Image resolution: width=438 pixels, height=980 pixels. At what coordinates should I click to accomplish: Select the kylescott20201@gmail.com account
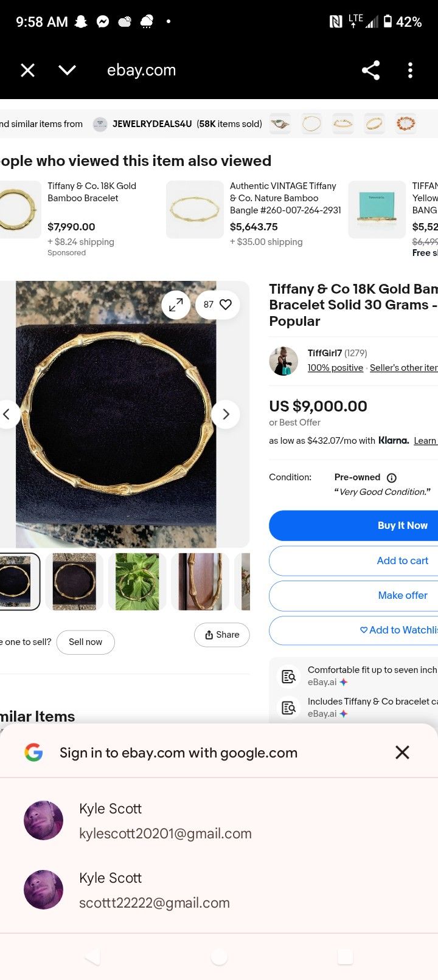point(164,821)
